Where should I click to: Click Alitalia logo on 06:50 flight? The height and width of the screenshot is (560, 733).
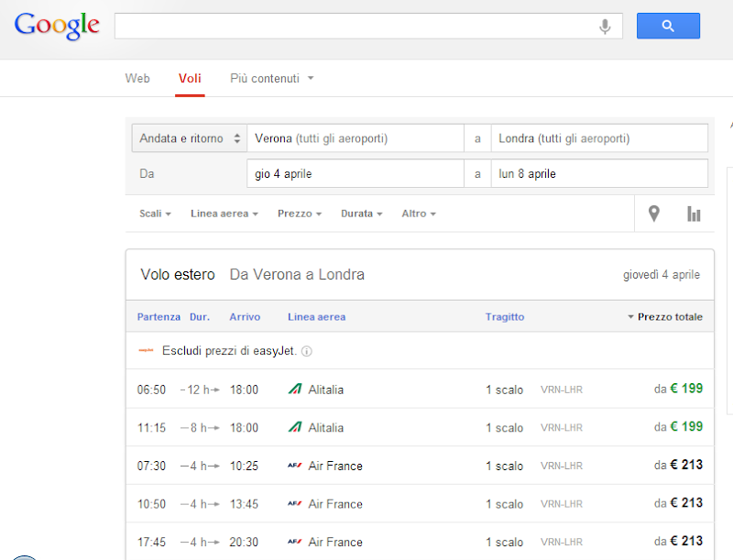(x=295, y=390)
